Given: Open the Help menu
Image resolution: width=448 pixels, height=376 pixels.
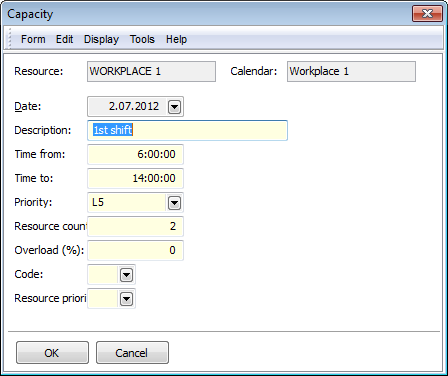Looking at the screenshot, I should click(176, 39).
